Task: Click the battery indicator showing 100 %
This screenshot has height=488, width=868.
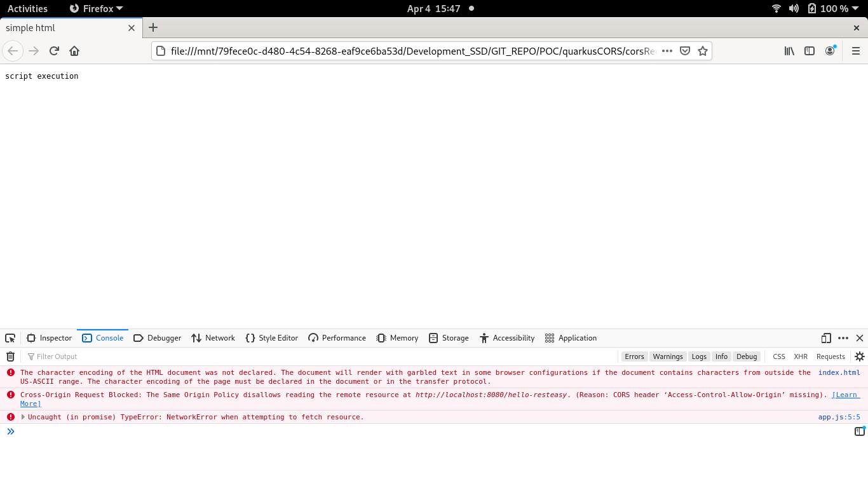Action: pyautogui.click(x=828, y=9)
